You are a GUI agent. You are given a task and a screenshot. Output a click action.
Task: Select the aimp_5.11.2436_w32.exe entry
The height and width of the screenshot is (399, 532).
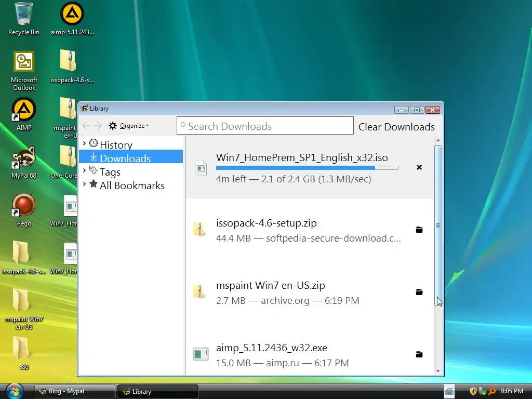point(310,354)
